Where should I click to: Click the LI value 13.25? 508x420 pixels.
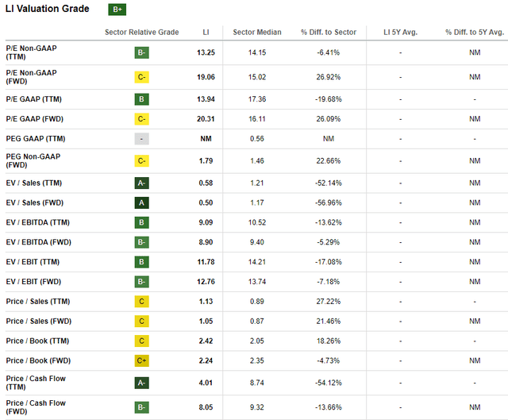[206, 52]
